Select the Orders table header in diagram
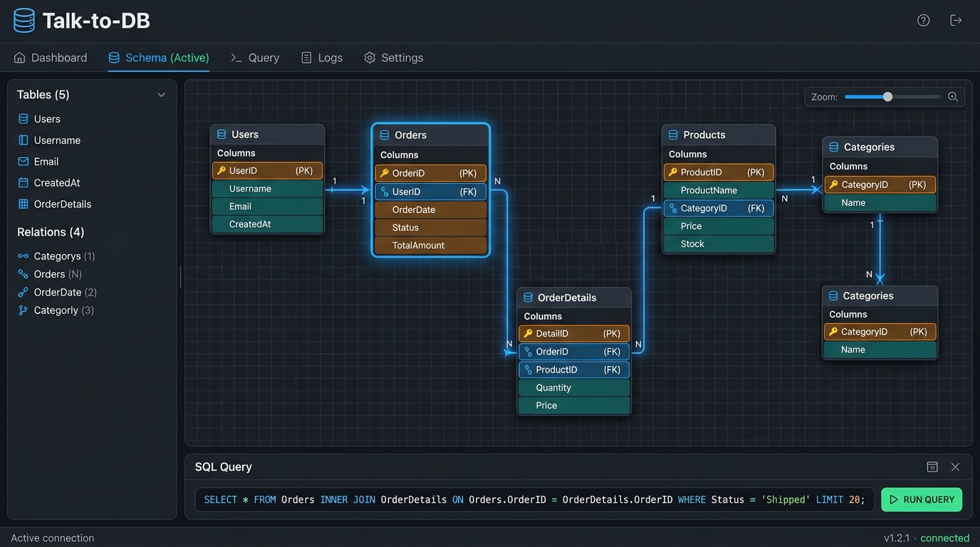The height and width of the screenshot is (547, 980). tap(431, 135)
